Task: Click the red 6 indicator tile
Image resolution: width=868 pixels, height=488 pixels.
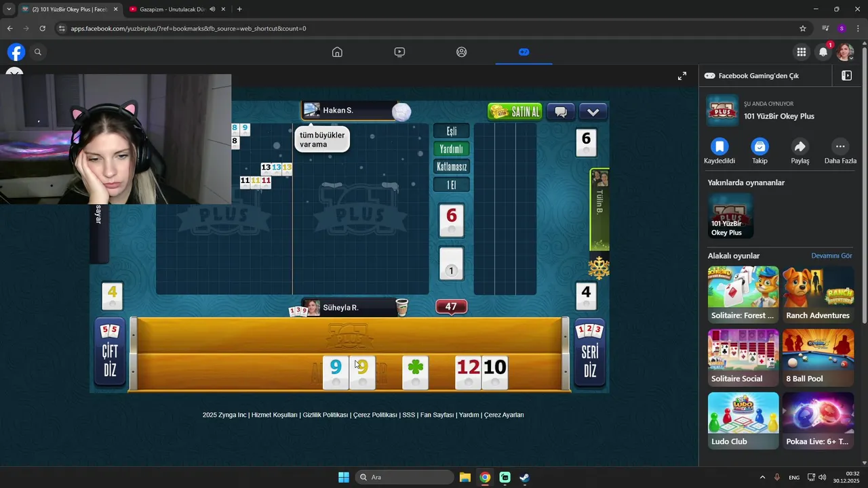Action: 452,220
